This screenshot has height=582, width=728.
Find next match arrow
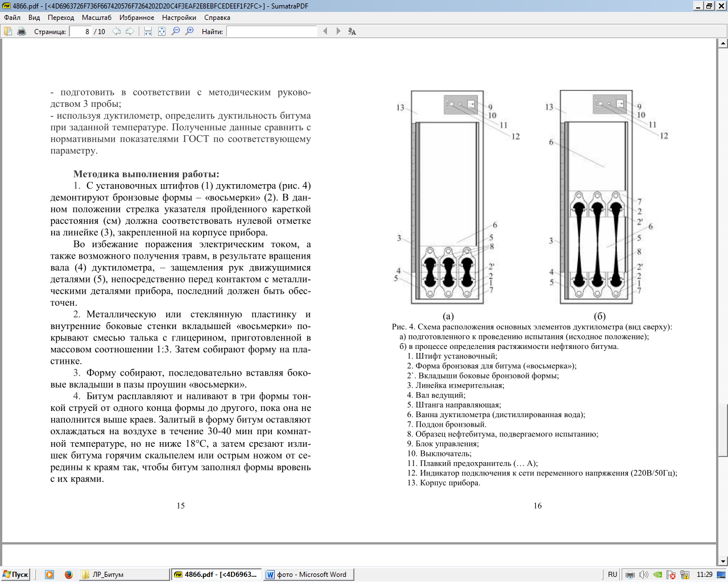pyautogui.click(x=338, y=31)
